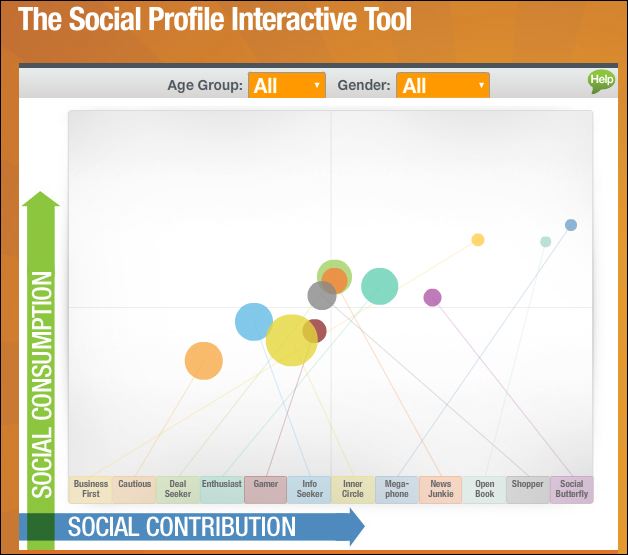Choose the Deal Seeker profile label
628x555 pixels.
(x=178, y=489)
